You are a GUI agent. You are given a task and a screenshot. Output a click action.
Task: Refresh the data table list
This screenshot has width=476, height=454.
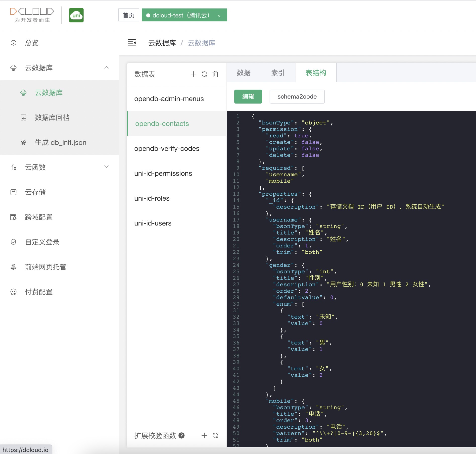click(204, 74)
